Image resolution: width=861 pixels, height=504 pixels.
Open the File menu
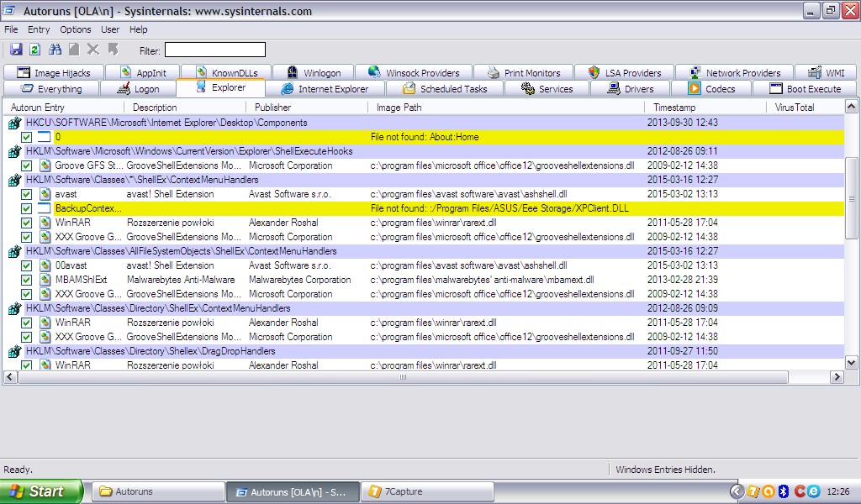coord(11,29)
